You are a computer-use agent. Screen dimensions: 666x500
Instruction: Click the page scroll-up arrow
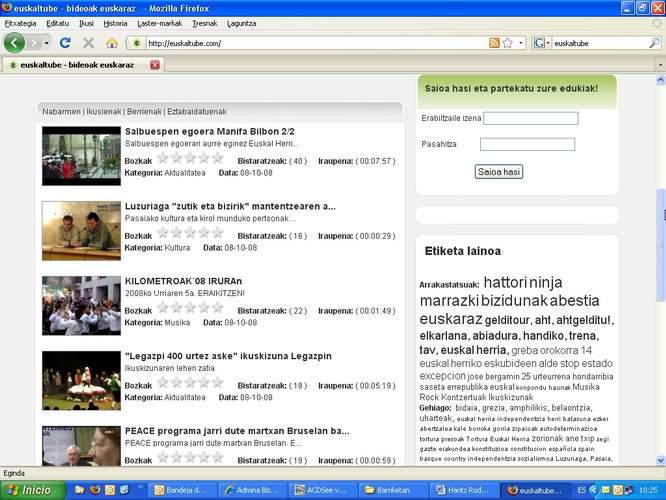coord(660,80)
